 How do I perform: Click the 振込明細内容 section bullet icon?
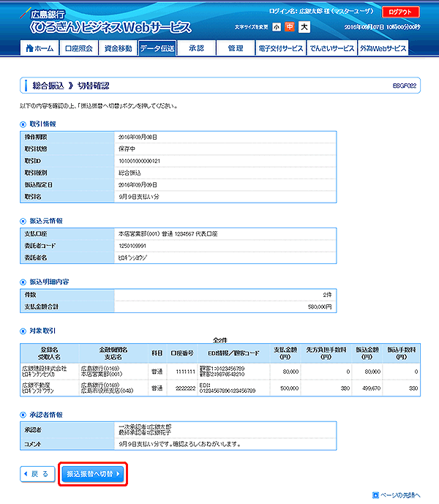click(23, 282)
